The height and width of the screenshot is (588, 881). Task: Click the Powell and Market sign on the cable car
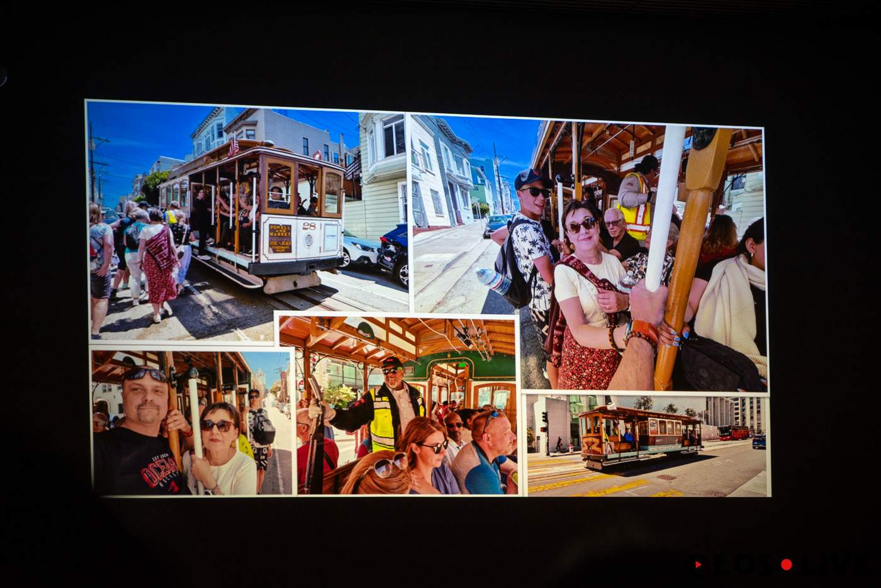280,238
